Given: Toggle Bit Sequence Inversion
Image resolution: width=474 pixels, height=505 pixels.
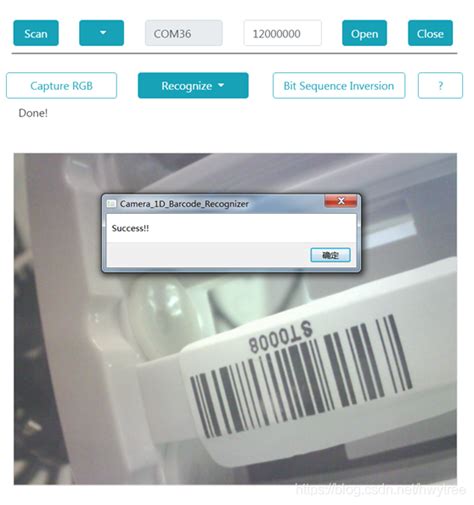Looking at the screenshot, I should click(x=339, y=86).
